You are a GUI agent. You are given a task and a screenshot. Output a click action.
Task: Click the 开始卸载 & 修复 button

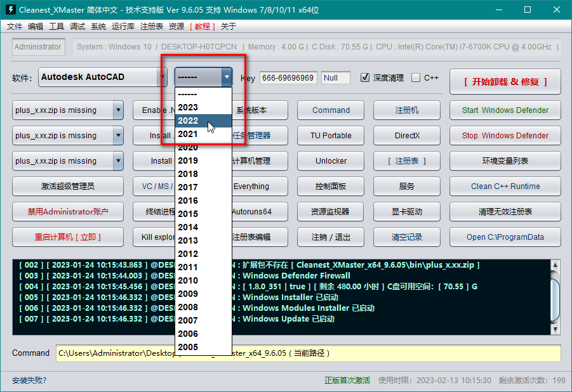505,82
